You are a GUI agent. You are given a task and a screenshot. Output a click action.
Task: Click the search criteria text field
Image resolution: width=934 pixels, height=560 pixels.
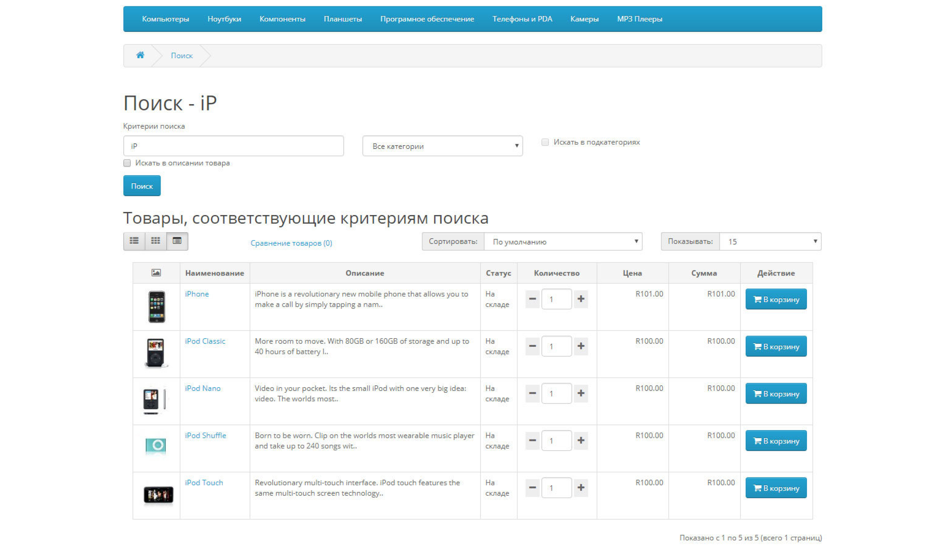coord(233,146)
